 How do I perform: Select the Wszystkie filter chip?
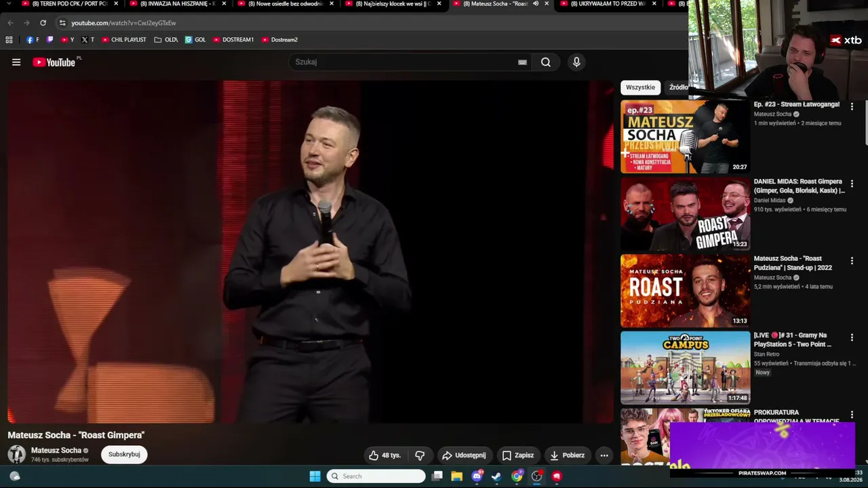click(x=640, y=87)
